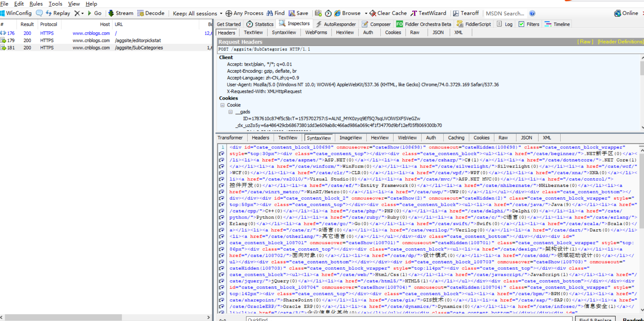Screen dimensions: 644x321
Task: Switch response to Transformer tab
Action: tap(230, 138)
